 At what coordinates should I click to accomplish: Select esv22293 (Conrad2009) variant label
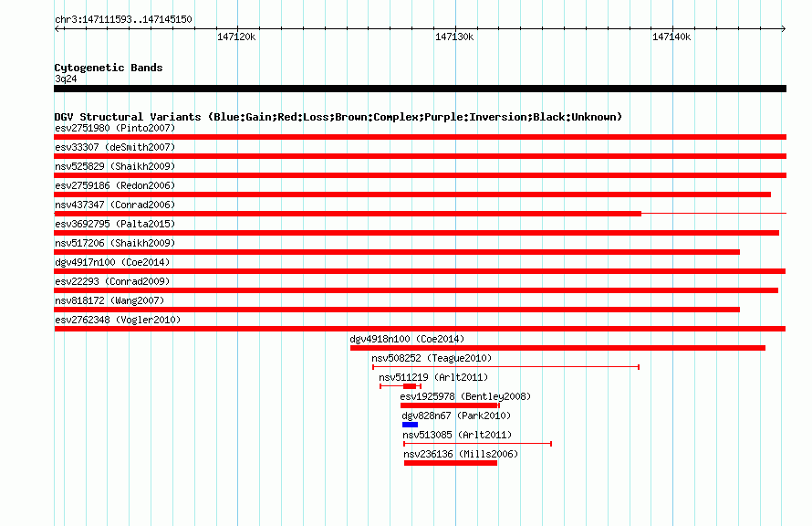[112, 281]
